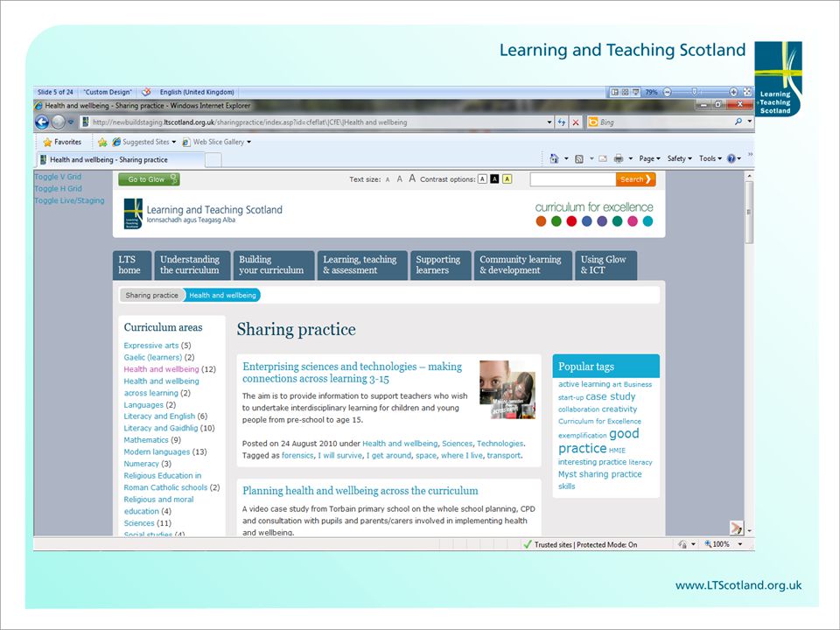Start Slide Show view icon

[x=635, y=92]
